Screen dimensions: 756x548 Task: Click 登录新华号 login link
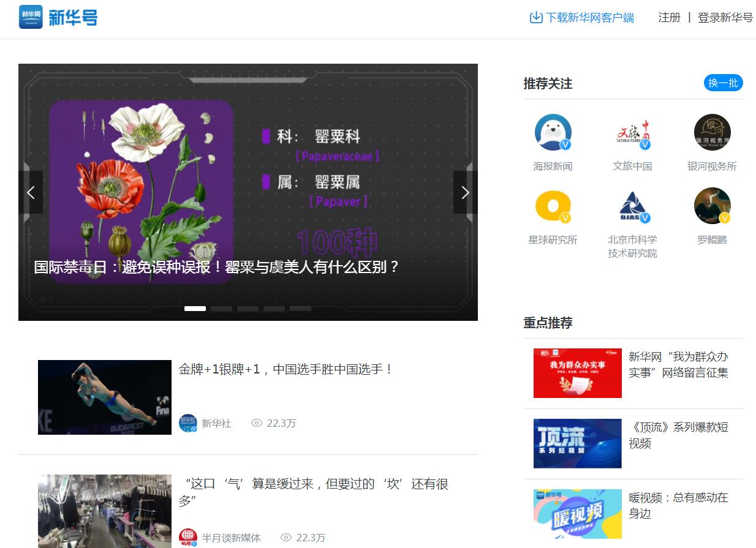[725, 18]
